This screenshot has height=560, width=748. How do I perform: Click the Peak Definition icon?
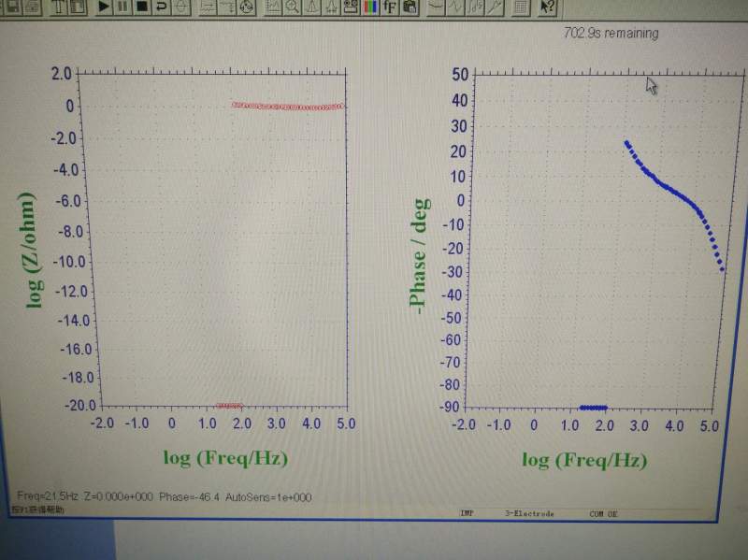click(x=332, y=7)
